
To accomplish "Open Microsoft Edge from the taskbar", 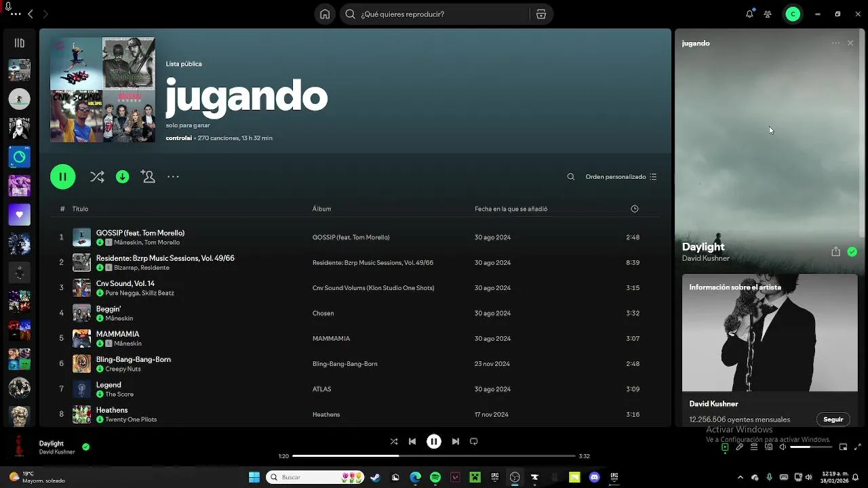I will coord(415,477).
